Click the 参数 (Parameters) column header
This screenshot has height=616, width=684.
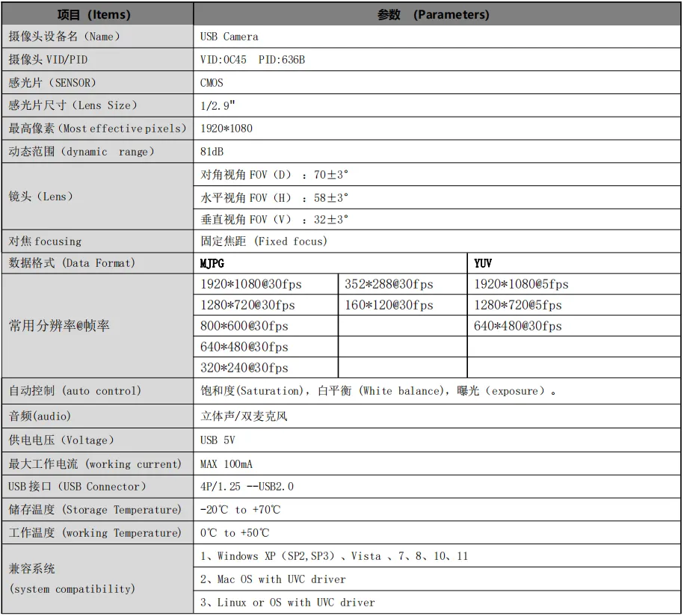click(434, 14)
